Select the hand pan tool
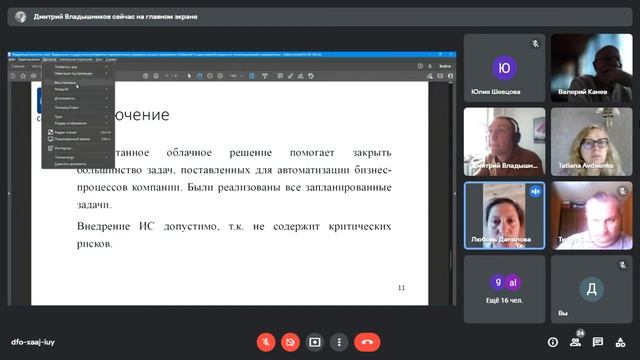 (200, 76)
